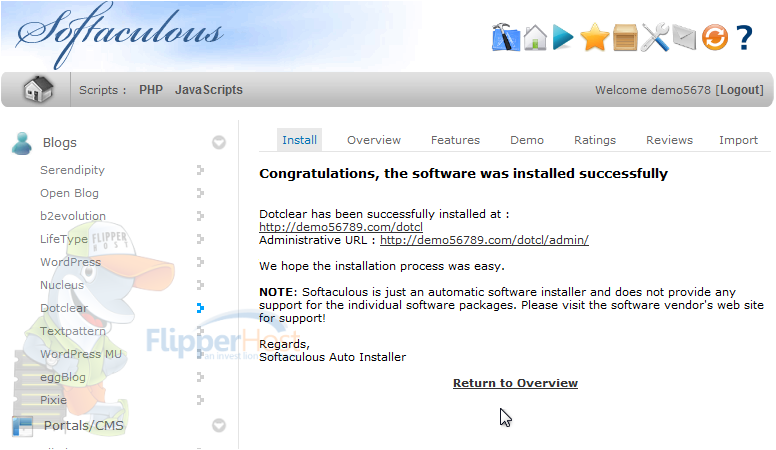Open the control panel hammer icon
The height and width of the screenshot is (450, 776).
click(505, 37)
